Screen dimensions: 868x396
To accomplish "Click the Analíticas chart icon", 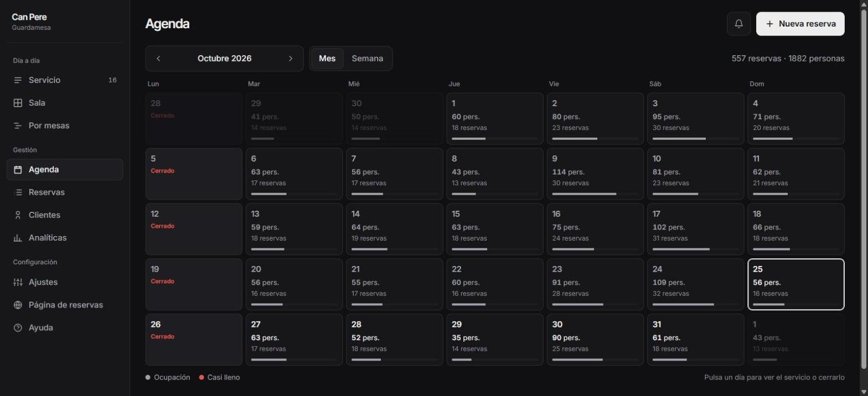I will click(x=18, y=238).
